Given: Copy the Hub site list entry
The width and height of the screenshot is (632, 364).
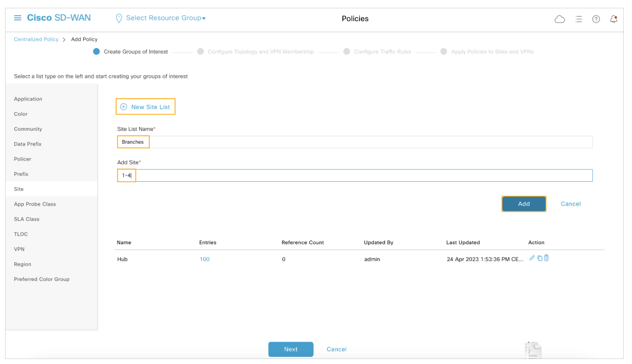Looking at the screenshot, I should (540, 258).
